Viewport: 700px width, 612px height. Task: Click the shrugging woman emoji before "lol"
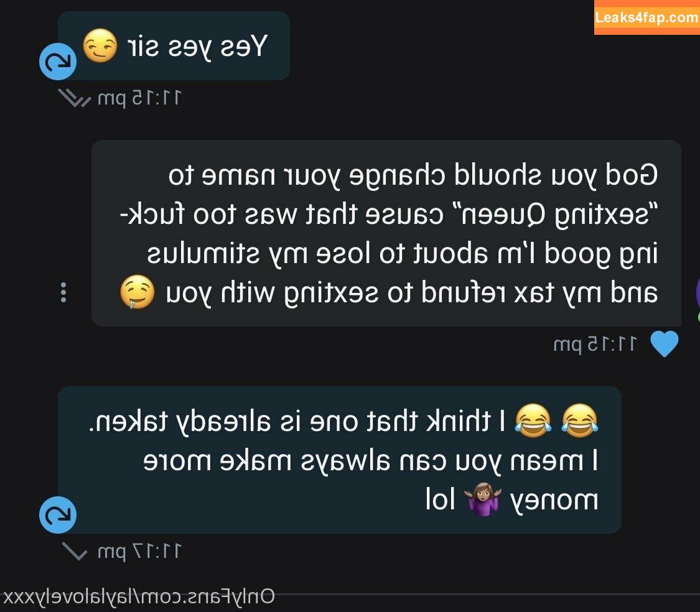pos(482,499)
